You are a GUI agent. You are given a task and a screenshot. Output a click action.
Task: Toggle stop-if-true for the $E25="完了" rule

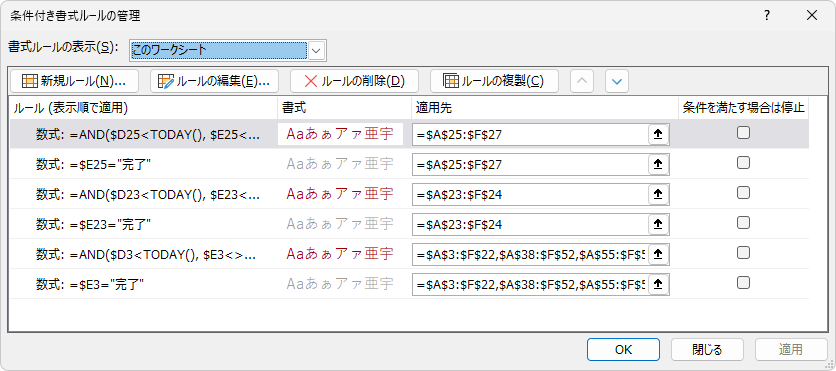[743, 163]
